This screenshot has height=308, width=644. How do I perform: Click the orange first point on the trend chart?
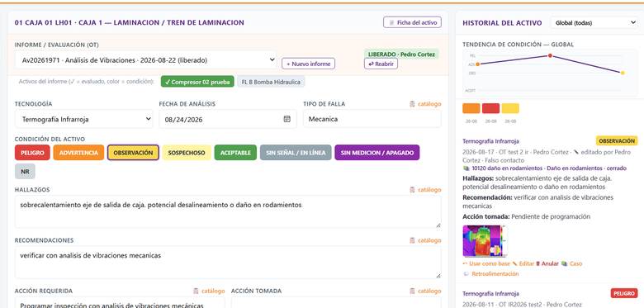[x=478, y=64]
